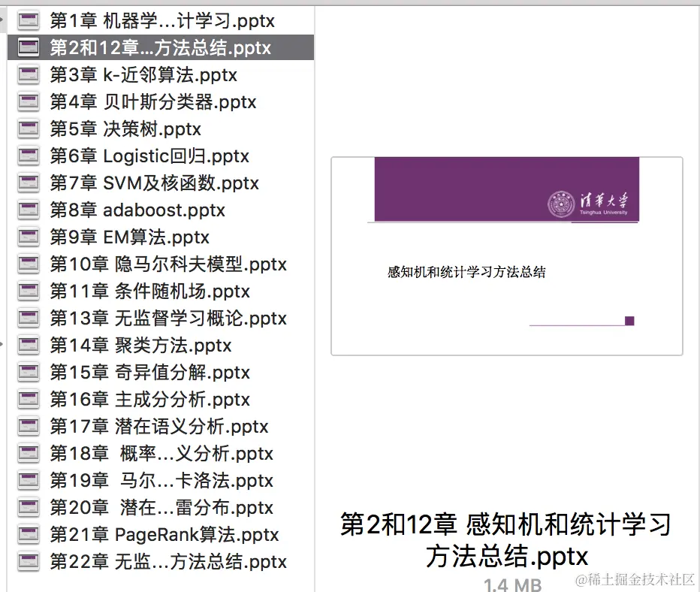Image resolution: width=700 pixels, height=592 pixels.
Task: Select the highlighted 第2和12章…方法总结.pptx row
Action: coord(161,48)
